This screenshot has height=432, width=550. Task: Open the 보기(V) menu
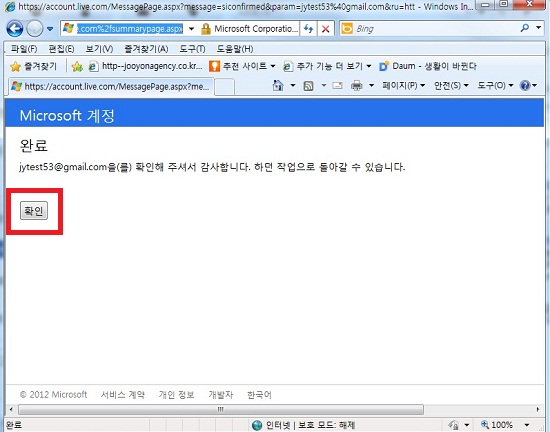click(x=99, y=49)
